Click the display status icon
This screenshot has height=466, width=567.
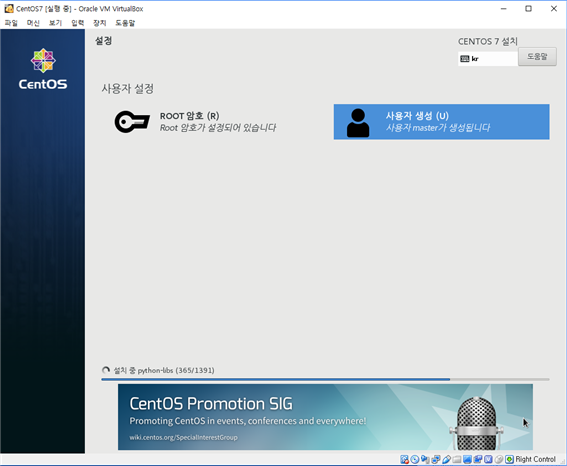coord(467,459)
